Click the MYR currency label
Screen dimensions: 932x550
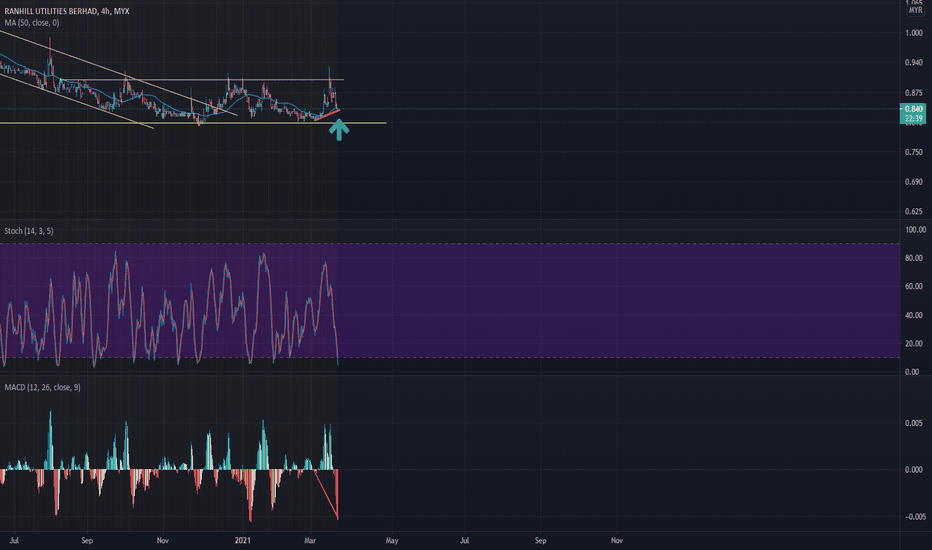pyautogui.click(x=915, y=11)
